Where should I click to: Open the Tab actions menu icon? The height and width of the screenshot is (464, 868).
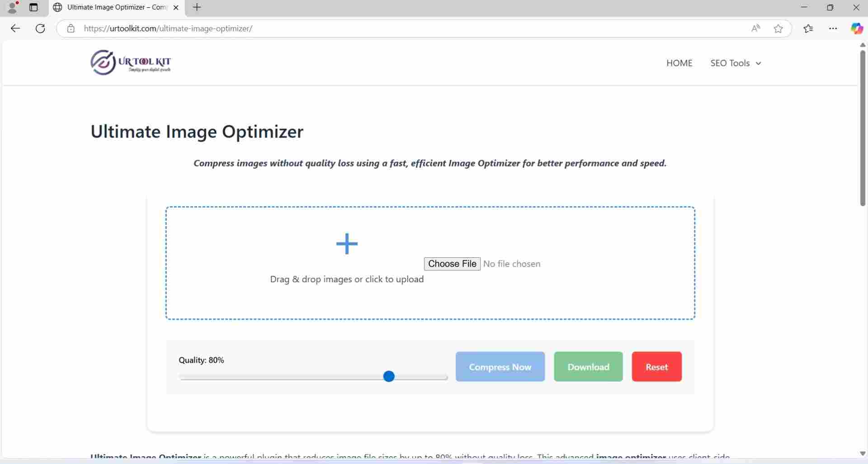33,7
